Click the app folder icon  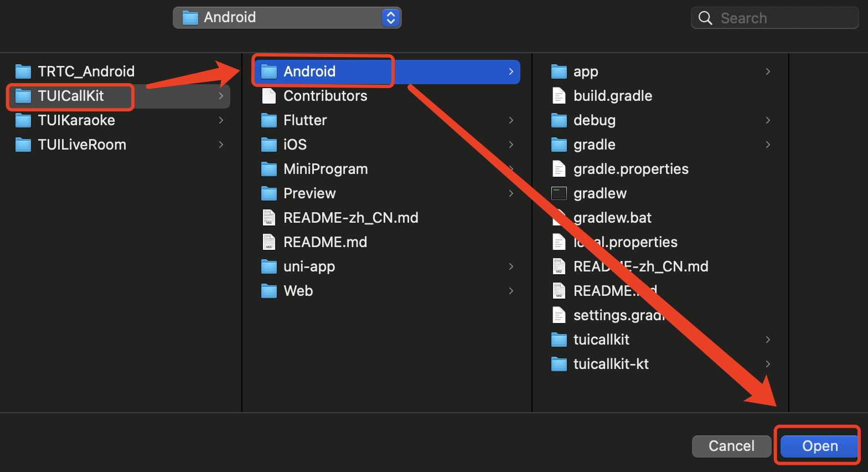559,71
